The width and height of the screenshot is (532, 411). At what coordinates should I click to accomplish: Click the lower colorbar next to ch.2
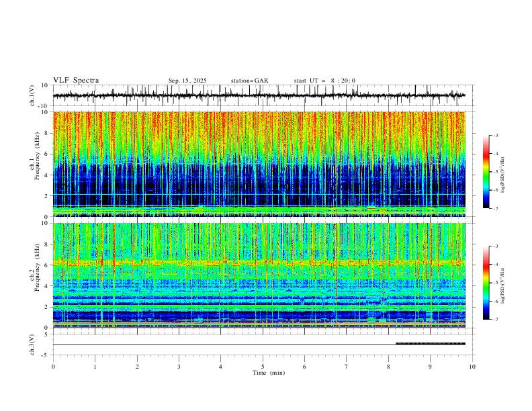click(x=486, y=283)
